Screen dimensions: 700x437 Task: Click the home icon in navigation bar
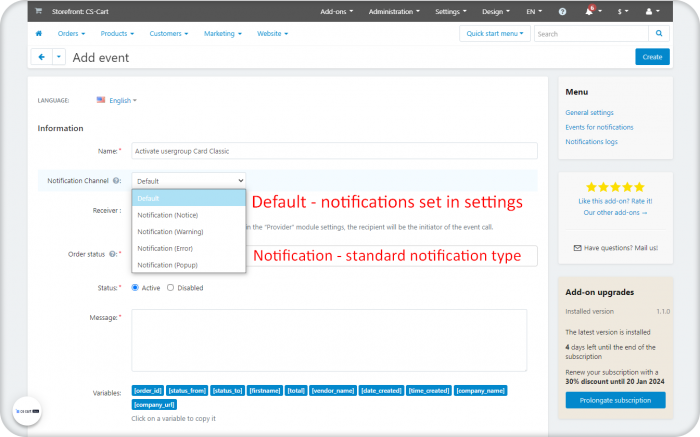tap(39, 33)
